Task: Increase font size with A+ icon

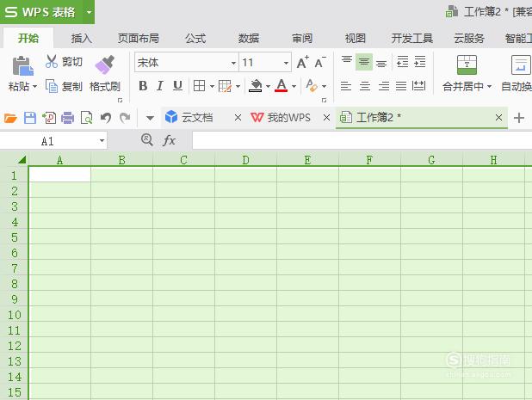Action: point(303,63)
